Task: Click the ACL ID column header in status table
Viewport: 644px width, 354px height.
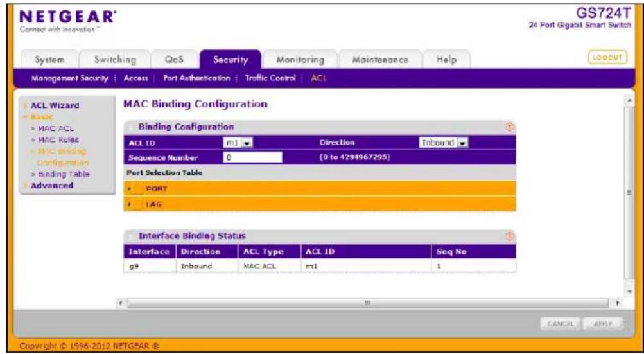Action: pos(365,252)
